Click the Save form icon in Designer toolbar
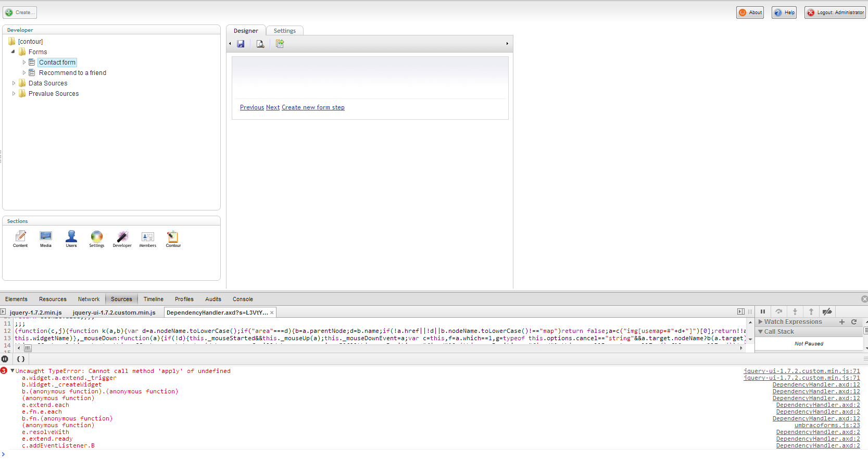This screenshot has height=473, width=868. pyautogui.click(x=241, y=44)
